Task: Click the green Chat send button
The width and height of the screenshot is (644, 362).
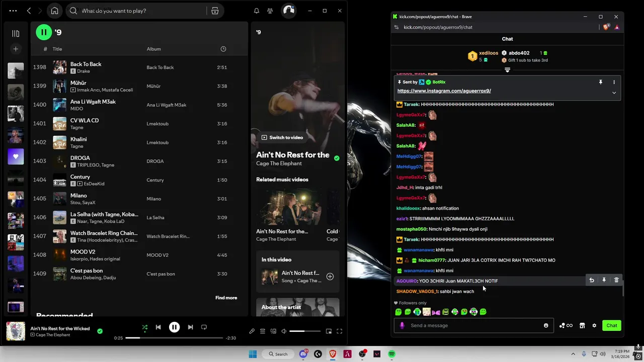Action: pos(612,325)
